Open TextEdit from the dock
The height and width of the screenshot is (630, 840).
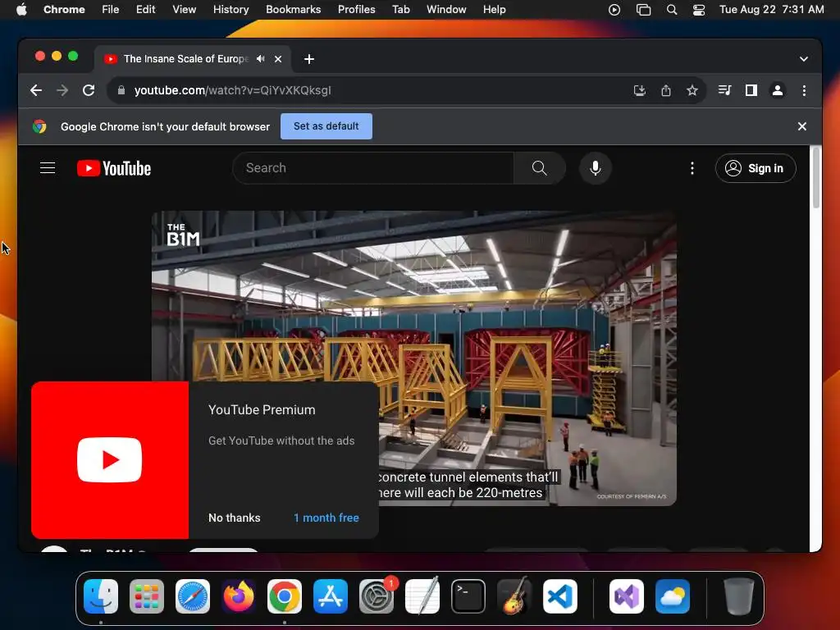[422, 596]
